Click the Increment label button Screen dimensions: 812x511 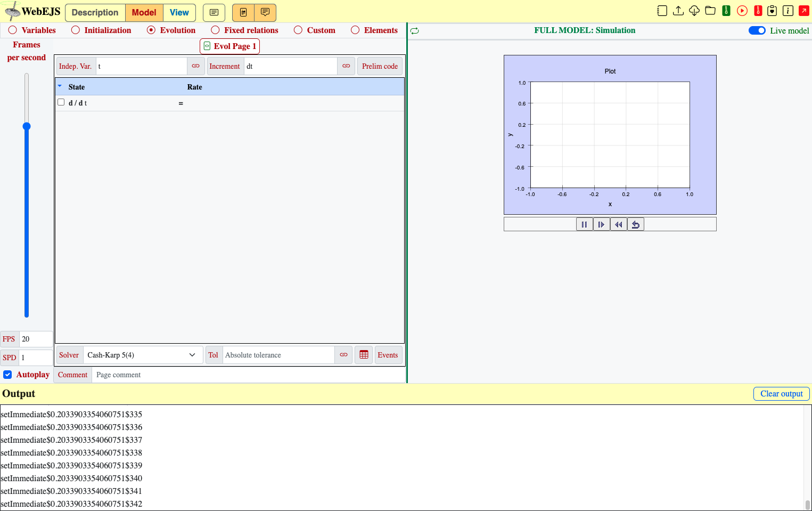225,66
